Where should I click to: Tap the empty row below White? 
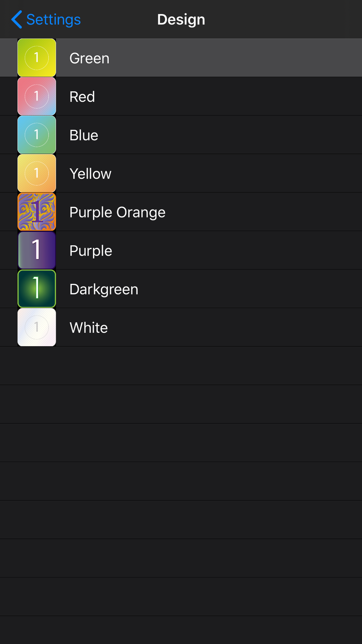181,366
